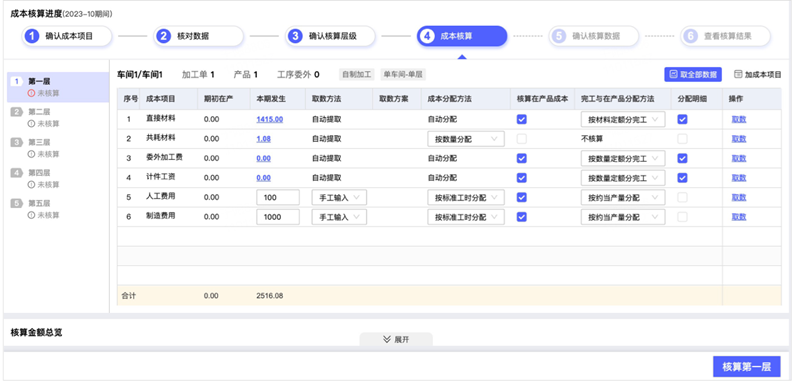Open the 1.08 amount link for 共耗材料
This screenshot has width=800, height=389.
[x=263, y=139]
